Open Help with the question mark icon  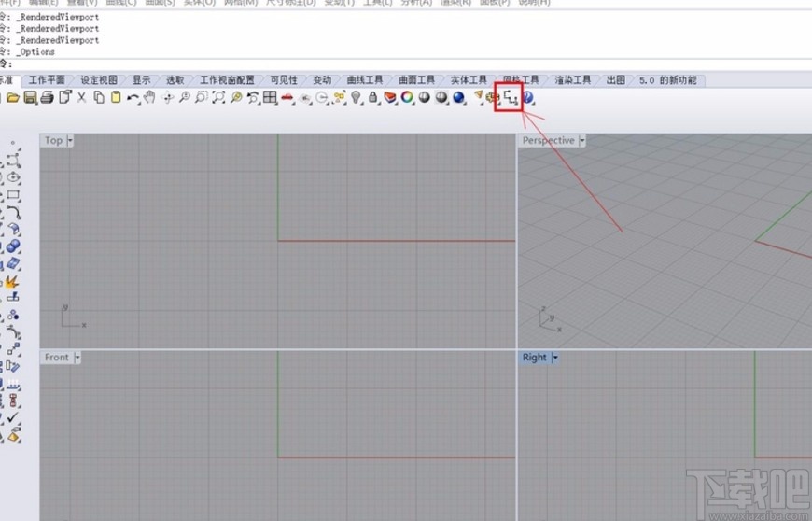pos(527,97)
